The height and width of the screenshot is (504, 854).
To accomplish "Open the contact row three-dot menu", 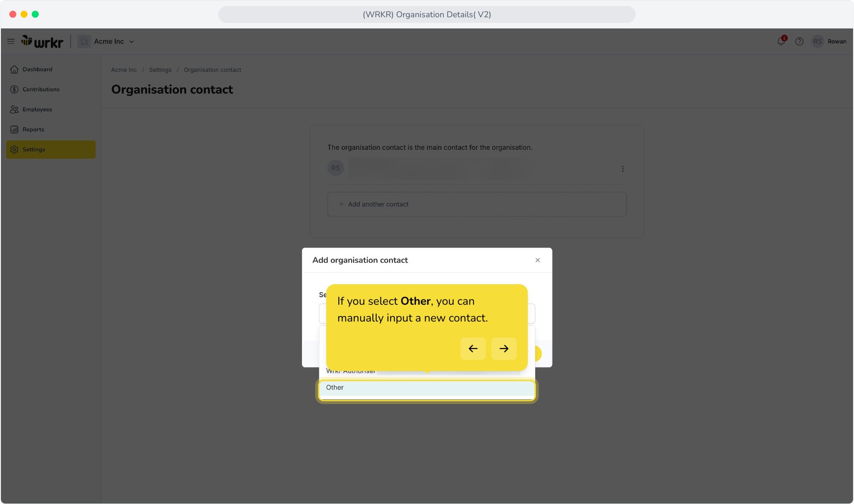I will [623, 169].
